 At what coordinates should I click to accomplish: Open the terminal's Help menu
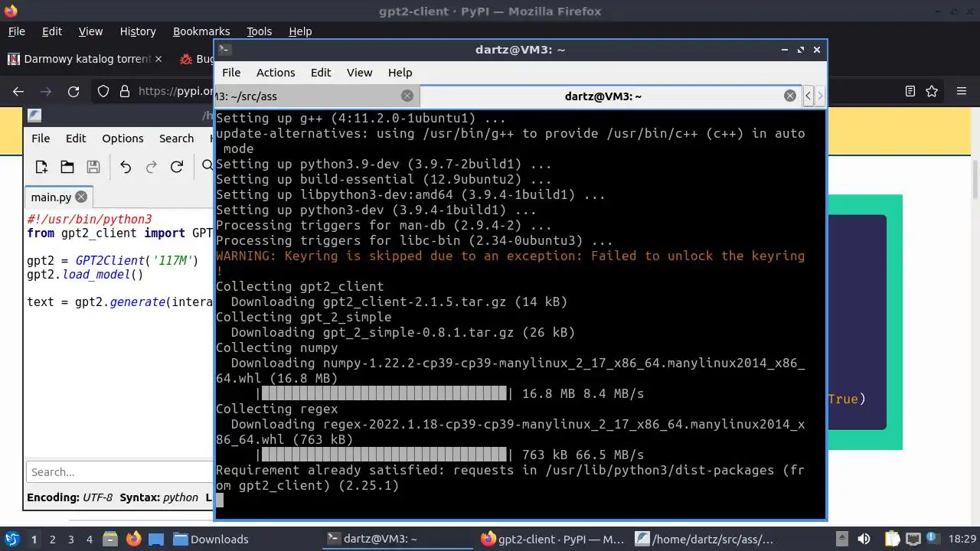pos(400,73)
